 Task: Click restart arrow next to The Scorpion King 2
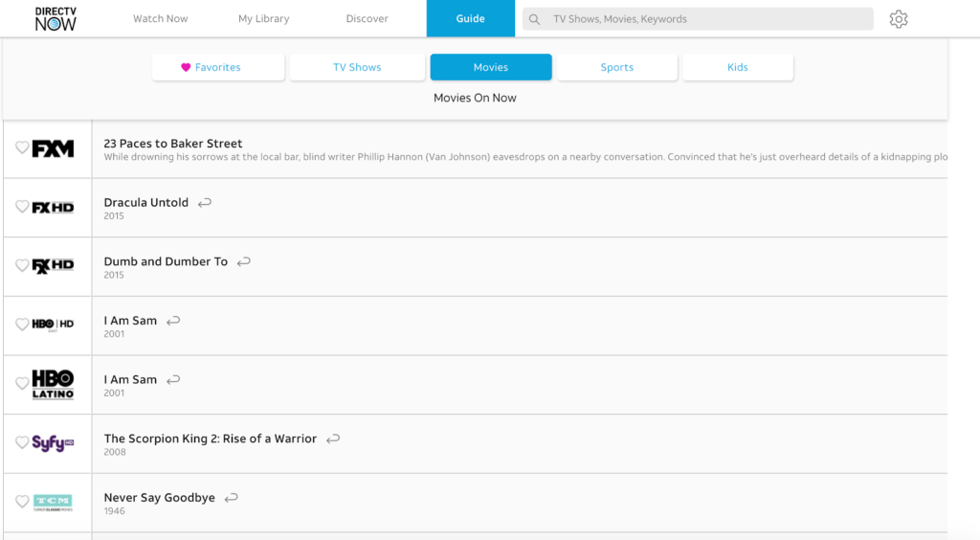pyautogui.click(x=333, y=439)
